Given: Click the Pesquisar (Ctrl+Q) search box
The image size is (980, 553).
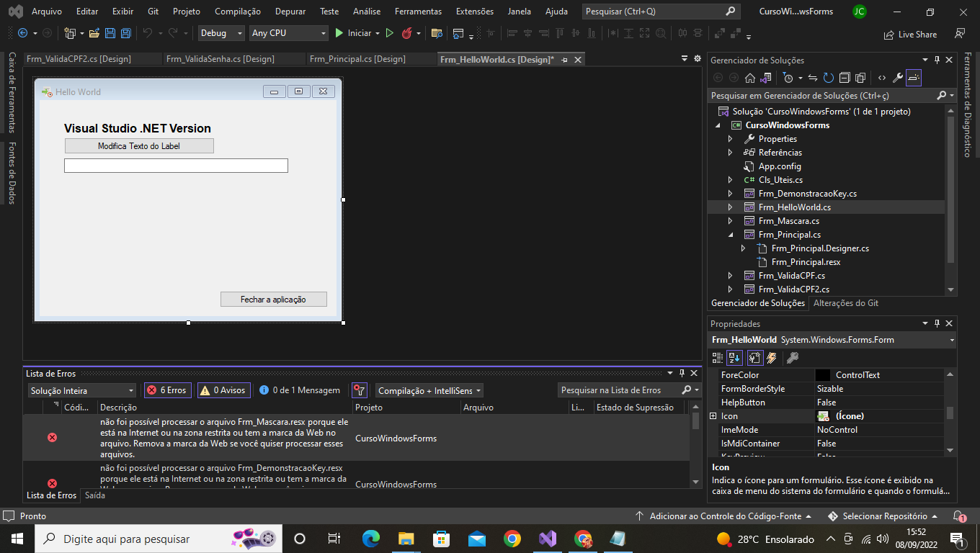Looking at the screenshot, I should [x=661, y=12].
